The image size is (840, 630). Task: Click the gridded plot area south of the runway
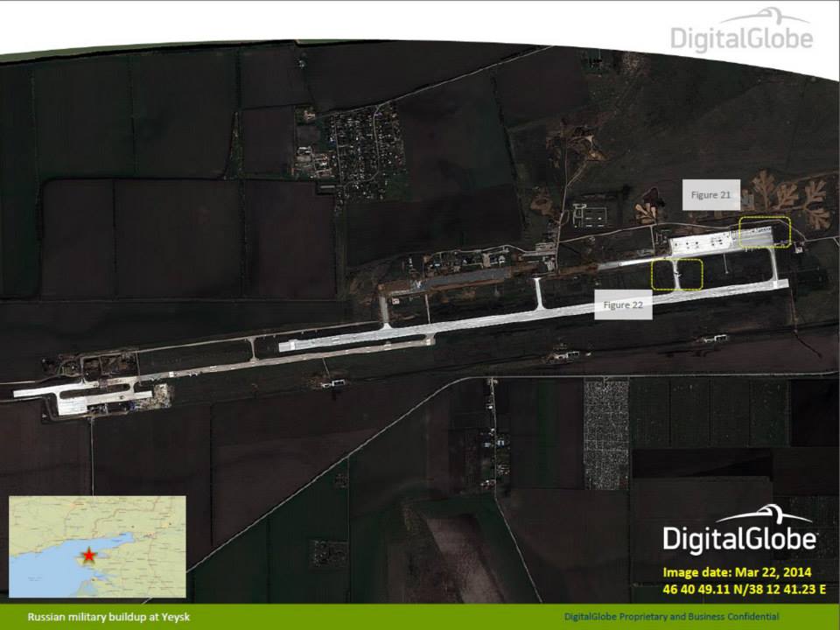tap(606, 433)
